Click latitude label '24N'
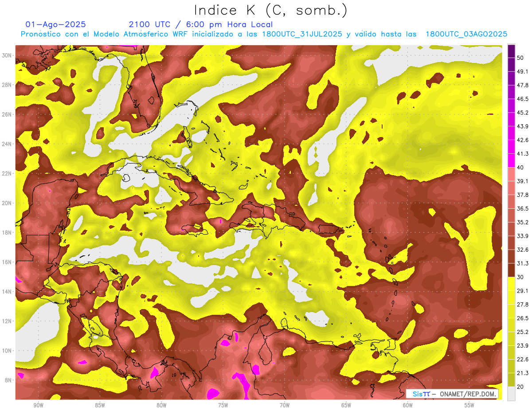The image size is (532, 411). tap(7, 144)
